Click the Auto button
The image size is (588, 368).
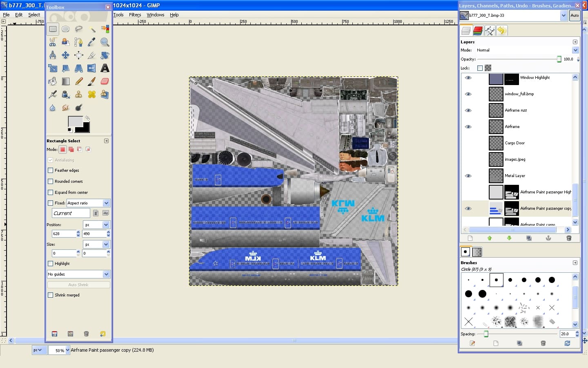click(x=575, y=16)
